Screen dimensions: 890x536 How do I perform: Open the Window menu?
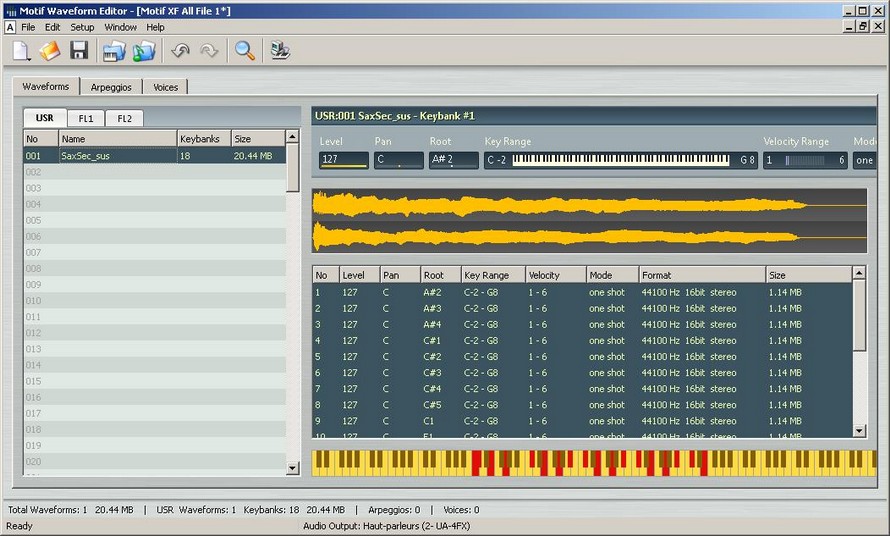click(121, 27)
